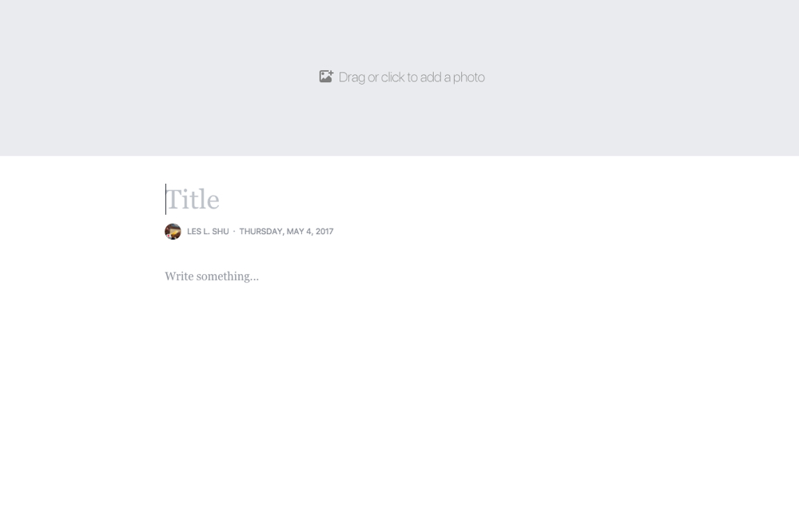Click the word "Drag" in the upload prompt
The width and height of the screenshot is (799, 532).
(352, 77)
